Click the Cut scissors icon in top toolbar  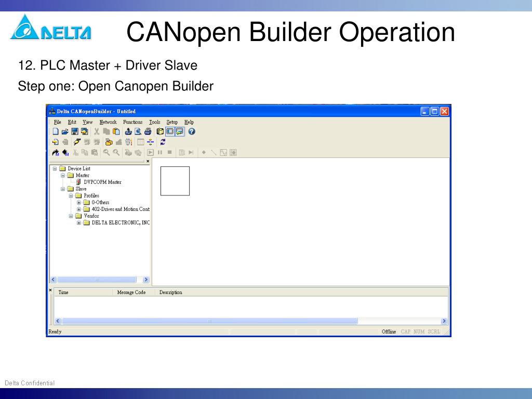(x=97, y=131)
